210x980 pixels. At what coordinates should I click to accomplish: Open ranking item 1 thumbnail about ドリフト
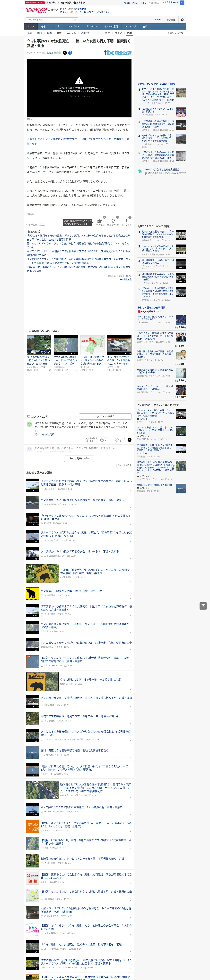coord(181,93)
